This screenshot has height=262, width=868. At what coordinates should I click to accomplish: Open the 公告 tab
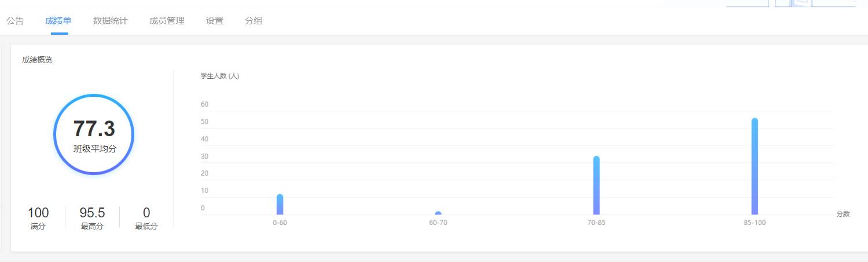[15, 21]
